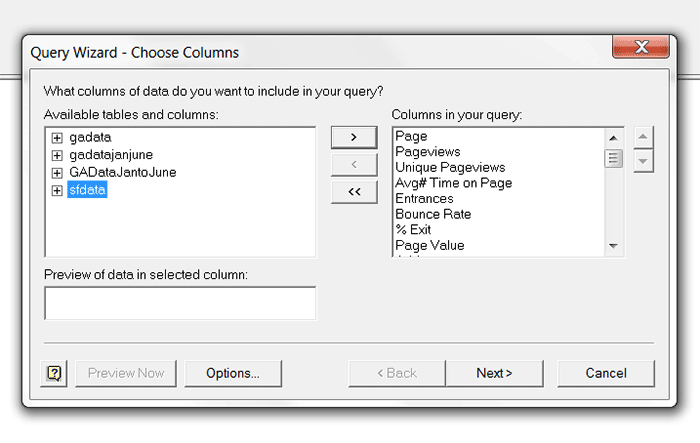Select the sfdata table
700x443 pixels.
click(x=87, y=191)
